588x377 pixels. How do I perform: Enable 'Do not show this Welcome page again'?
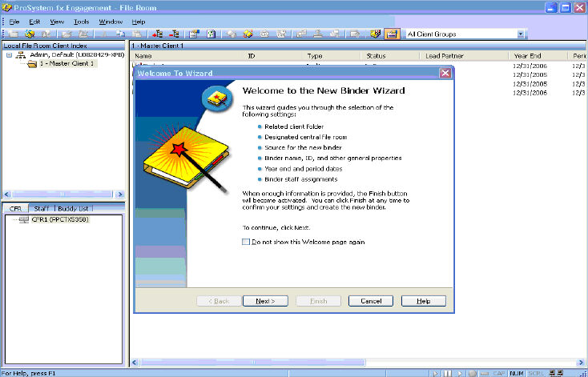[x=246, y=242]
